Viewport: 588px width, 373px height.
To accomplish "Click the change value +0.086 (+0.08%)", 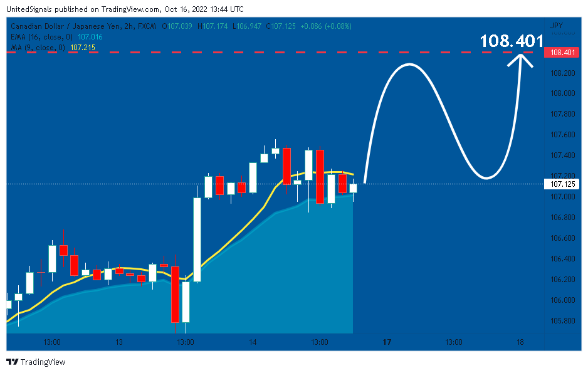I will [x=326, y=26].
